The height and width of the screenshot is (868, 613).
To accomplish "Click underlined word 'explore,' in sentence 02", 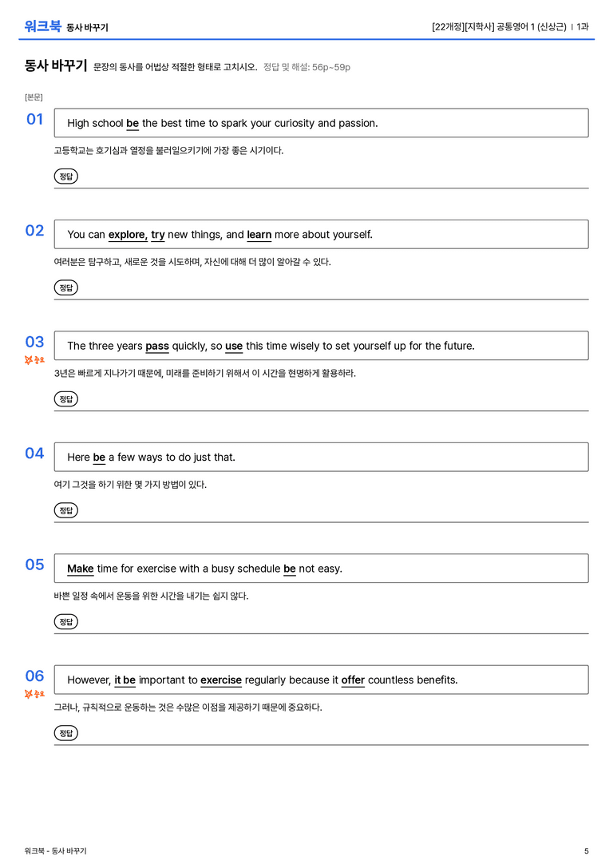I will pyautogui.click(x=128, y=235).
